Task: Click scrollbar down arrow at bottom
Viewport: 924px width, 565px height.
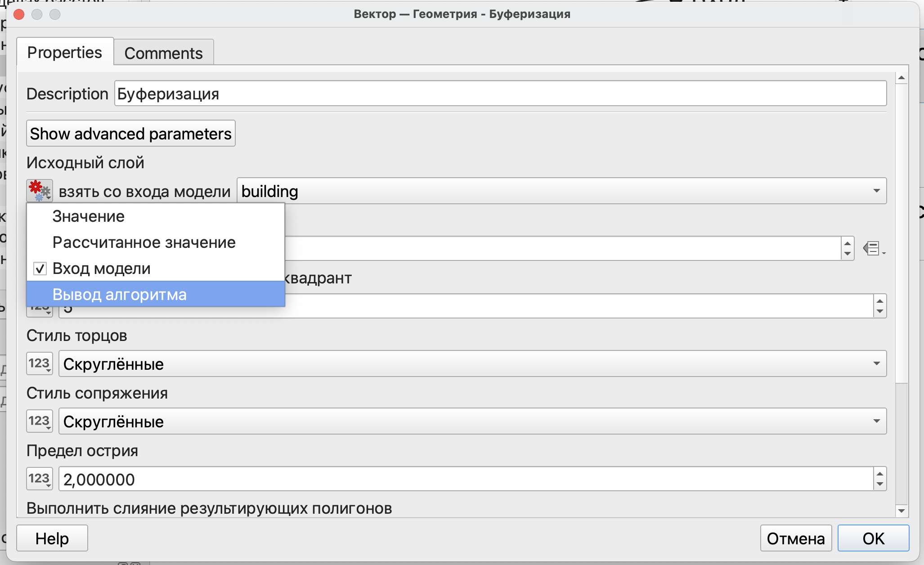Action: coord(902,511)
